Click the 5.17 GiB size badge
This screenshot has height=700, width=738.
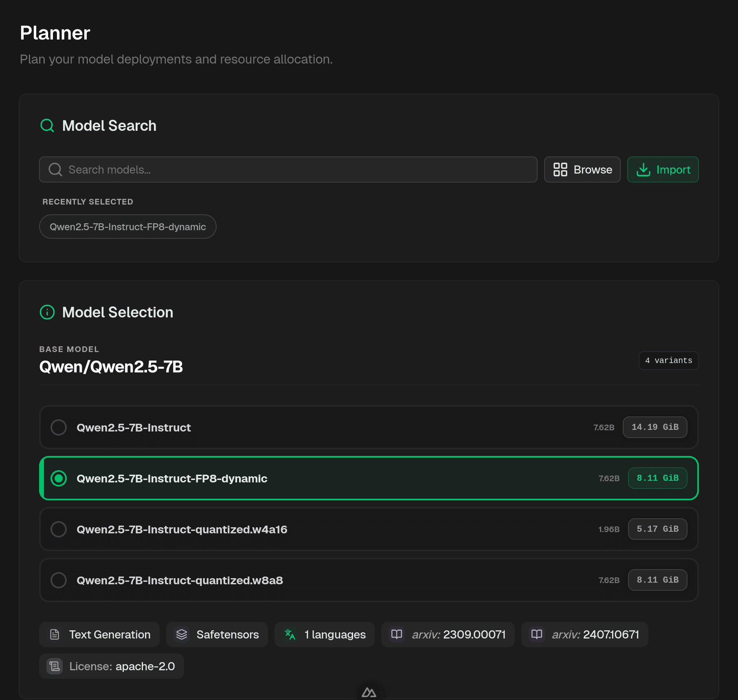658,529
